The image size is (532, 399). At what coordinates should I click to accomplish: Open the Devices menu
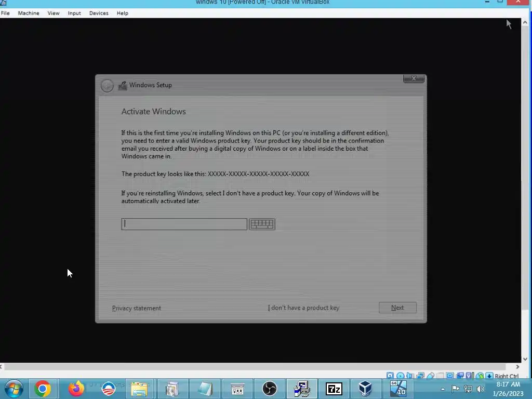tap(99, 13)
